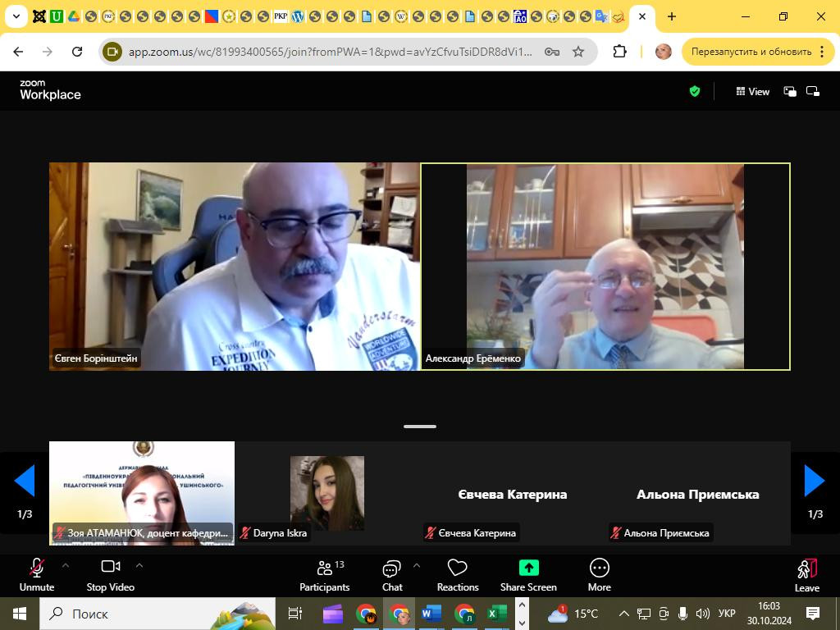Image resolution: width=840 pixels, height=630 pixels.
Task: Select Зоя АТАМАНЮК video thumbnail
Action: pyautogui.click(x=142, y=493)
